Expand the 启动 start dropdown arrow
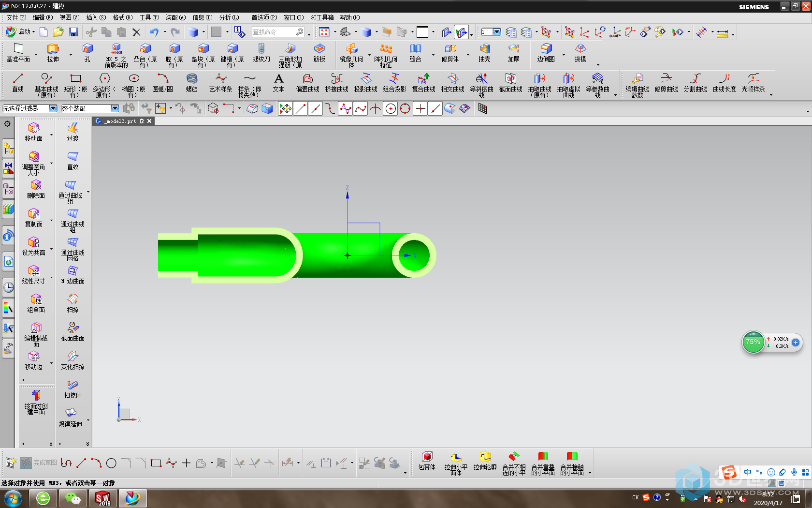The width and height of the screenshot is (812, 508). 34,32
